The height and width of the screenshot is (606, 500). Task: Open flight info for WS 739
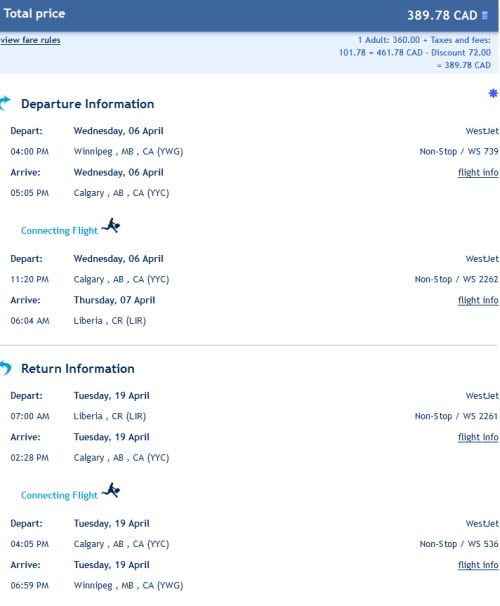point(478,172)
